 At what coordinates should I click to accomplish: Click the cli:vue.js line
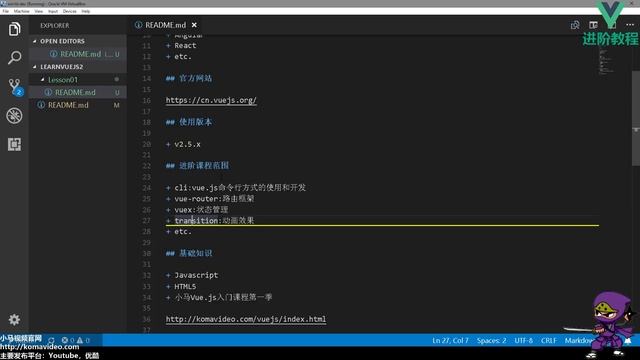point(236,188)
